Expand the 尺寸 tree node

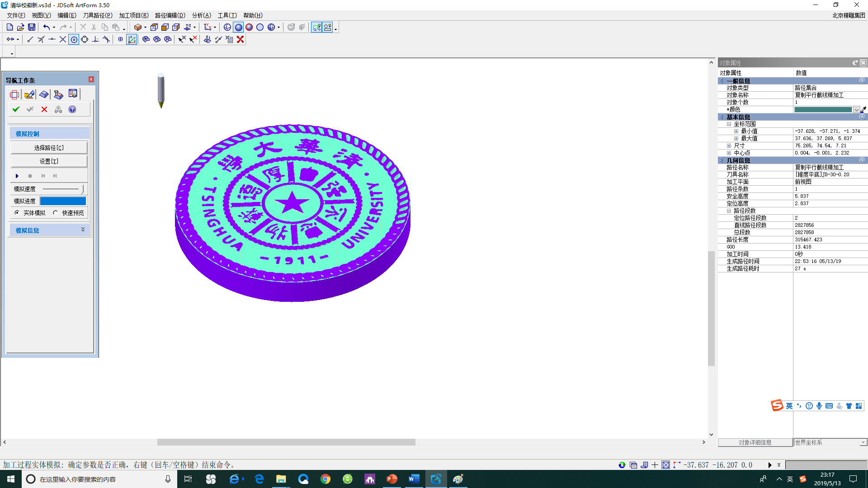click(729, 145)
